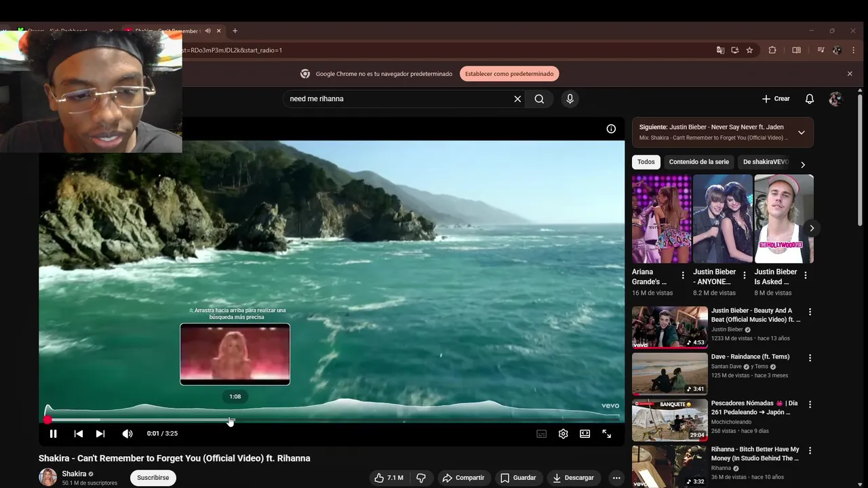Image resolution: width=868 pixels, height=488 pixels.
Task: Open Pescadores Nómadas video title
Action: (x=754, y=407)
